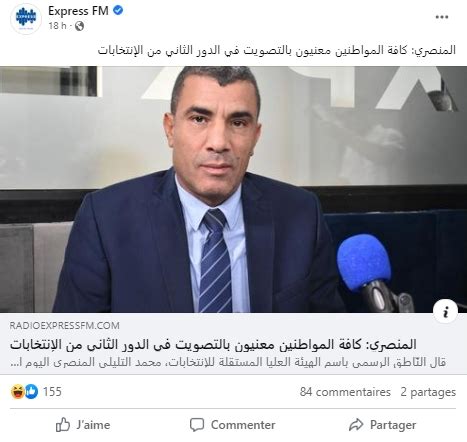Image resolution: width=467 pixels, height=442 pixels.
Task: Click the Partager share button
Action: [x=382, y=425]
